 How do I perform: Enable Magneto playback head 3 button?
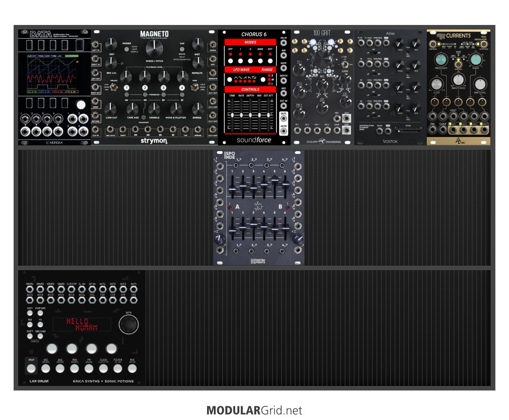(163, 88)
